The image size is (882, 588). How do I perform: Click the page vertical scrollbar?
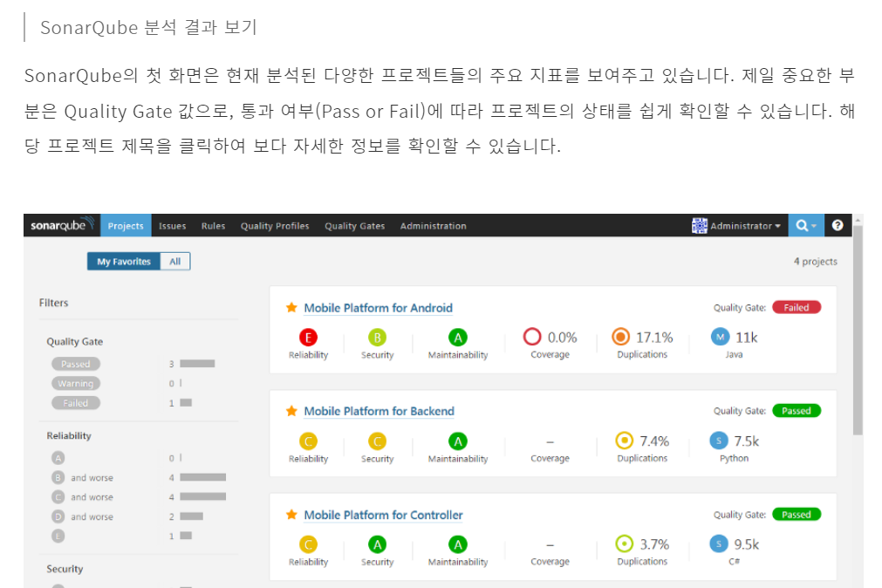(x=858, y=330)
